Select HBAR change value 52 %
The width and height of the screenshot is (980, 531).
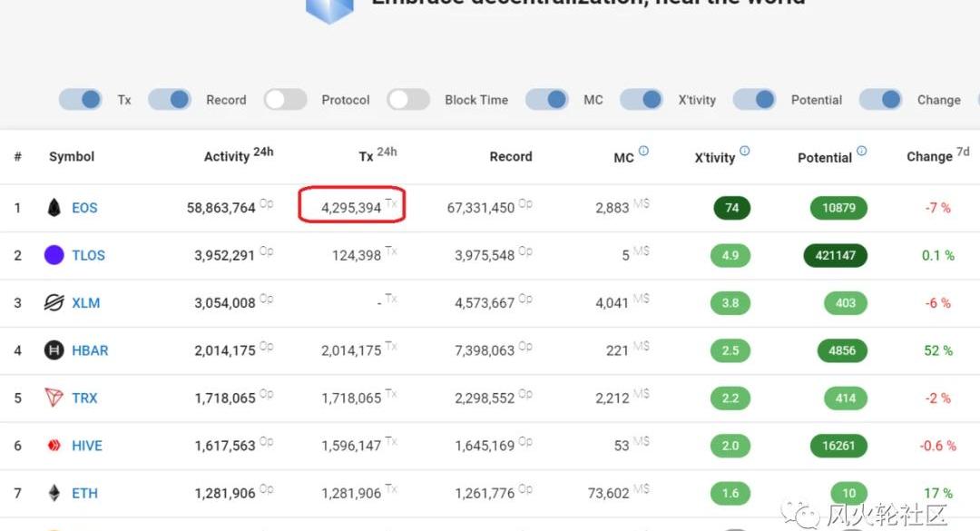[938, 350]
